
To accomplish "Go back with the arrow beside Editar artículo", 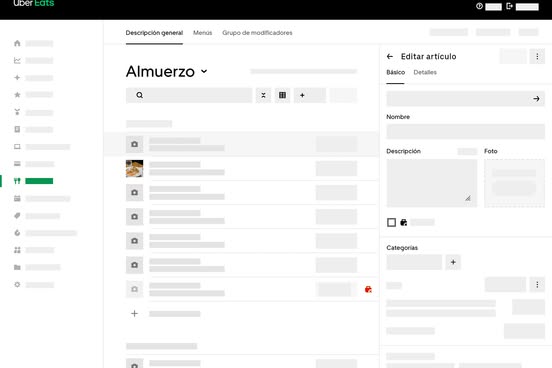I will tap(390, 56).
